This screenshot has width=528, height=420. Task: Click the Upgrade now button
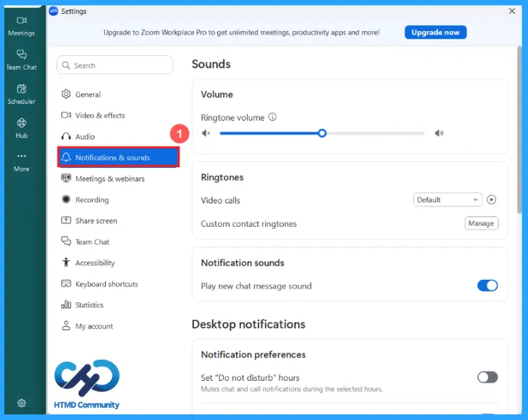click(x=435, y=32)
